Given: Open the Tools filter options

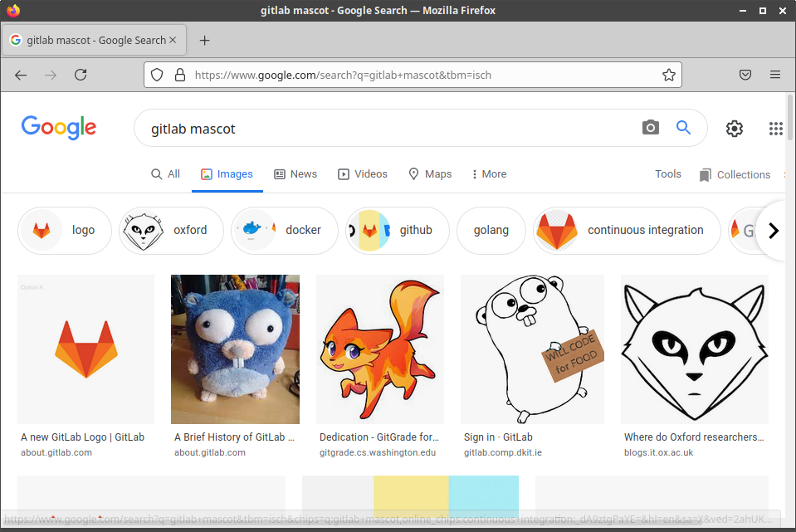Looking at the screenshot, I should point(667,174).
